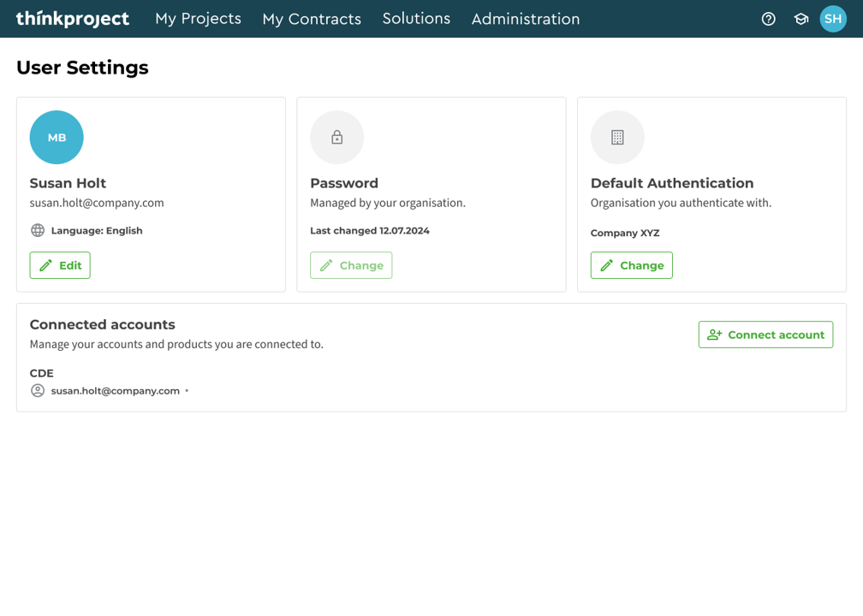The width and height of the screenshot is (863, 616).
Task: Click the Connect account button
Action: (x=765, y=335)
